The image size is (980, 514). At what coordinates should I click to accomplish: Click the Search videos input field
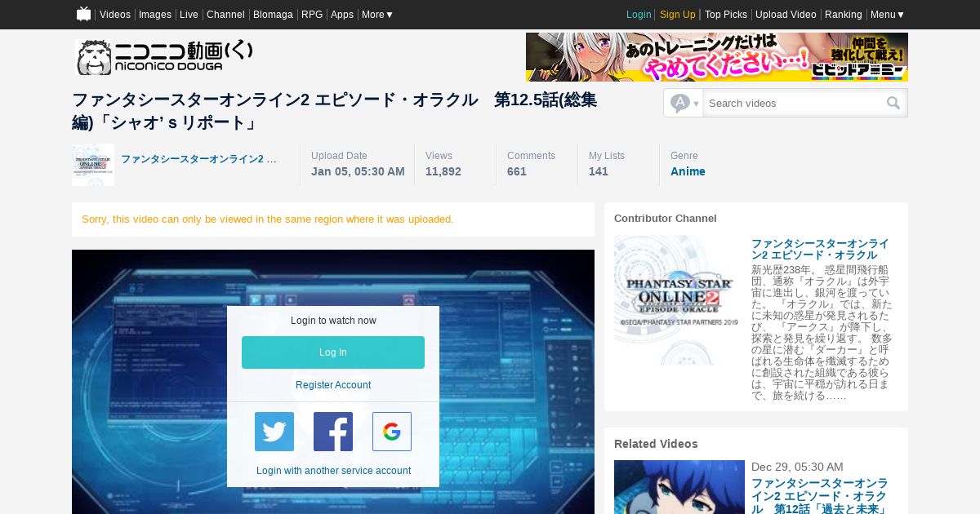(x=793, y=103)
